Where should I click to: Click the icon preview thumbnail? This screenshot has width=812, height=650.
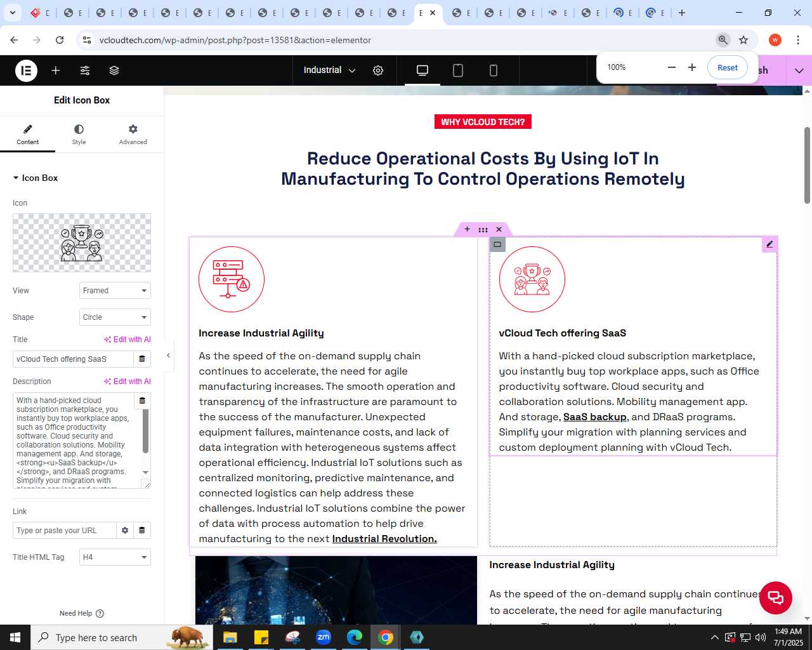pos(82,242)
